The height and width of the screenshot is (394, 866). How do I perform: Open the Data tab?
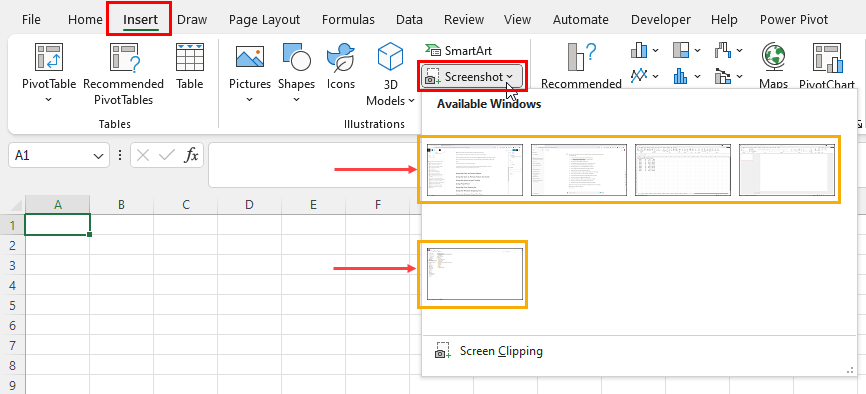pyautogui.click(x=409, y=20)
